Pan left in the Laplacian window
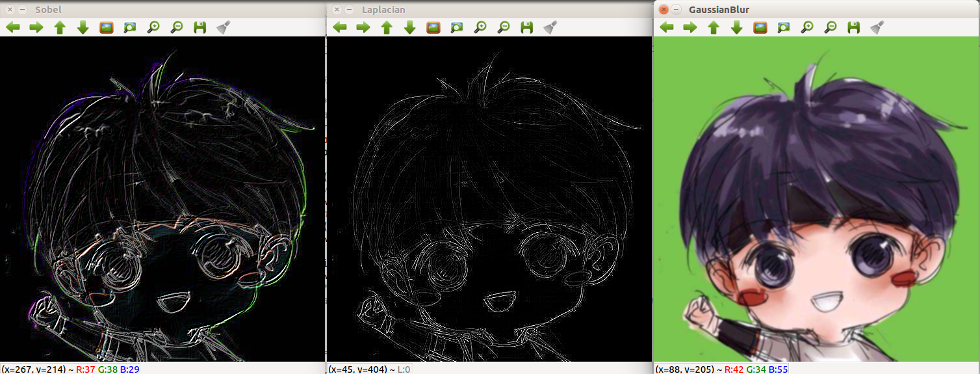Screen dimensions: 980x374 click(340, 27)
